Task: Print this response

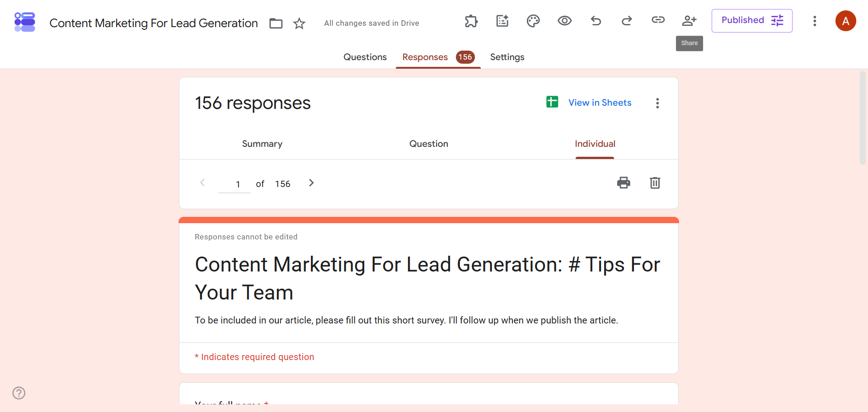Action: point(624,183)
